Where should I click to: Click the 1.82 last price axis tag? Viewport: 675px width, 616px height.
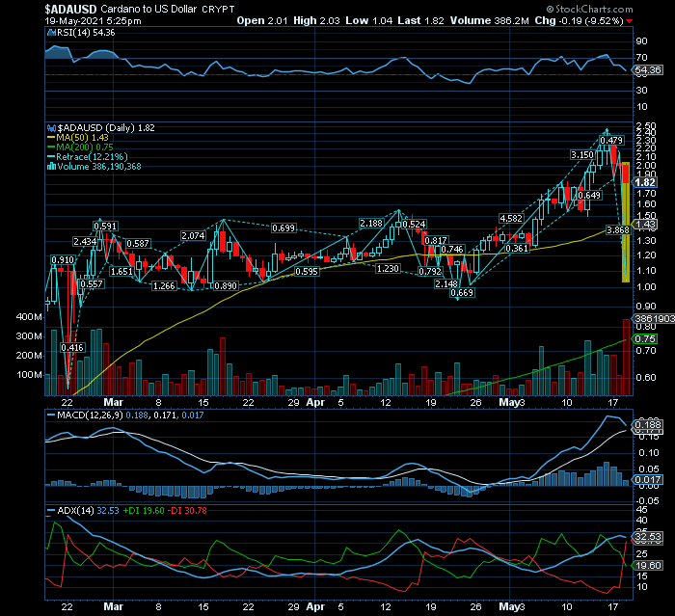pos(645,182)
